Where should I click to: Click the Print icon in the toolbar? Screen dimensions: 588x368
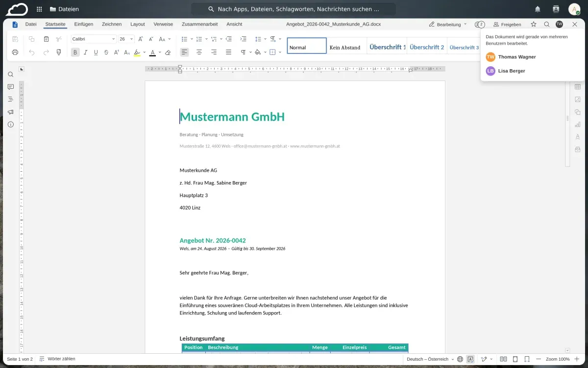pos(15,52)
